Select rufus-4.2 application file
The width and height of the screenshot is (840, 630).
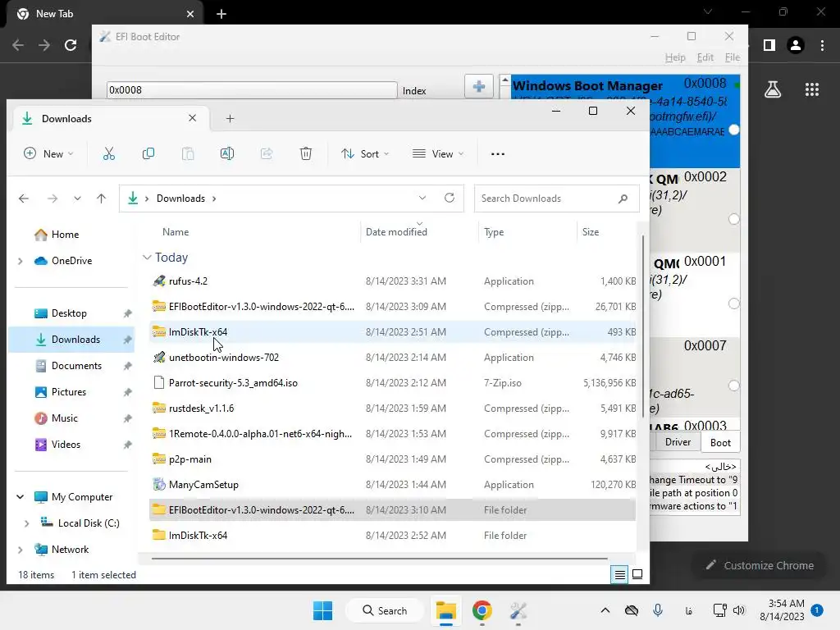click(x=392, y=281)
